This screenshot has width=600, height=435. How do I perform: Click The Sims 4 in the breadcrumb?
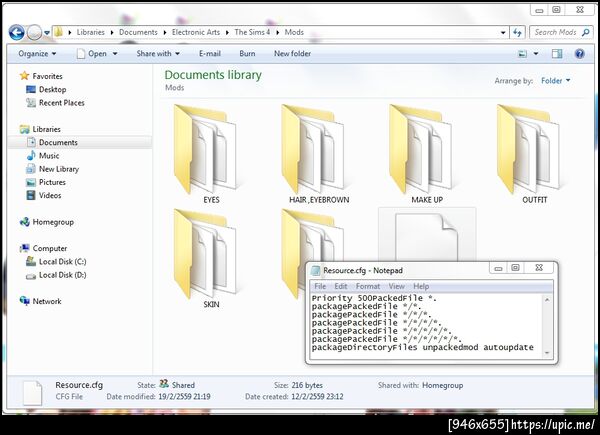point(252,33)
